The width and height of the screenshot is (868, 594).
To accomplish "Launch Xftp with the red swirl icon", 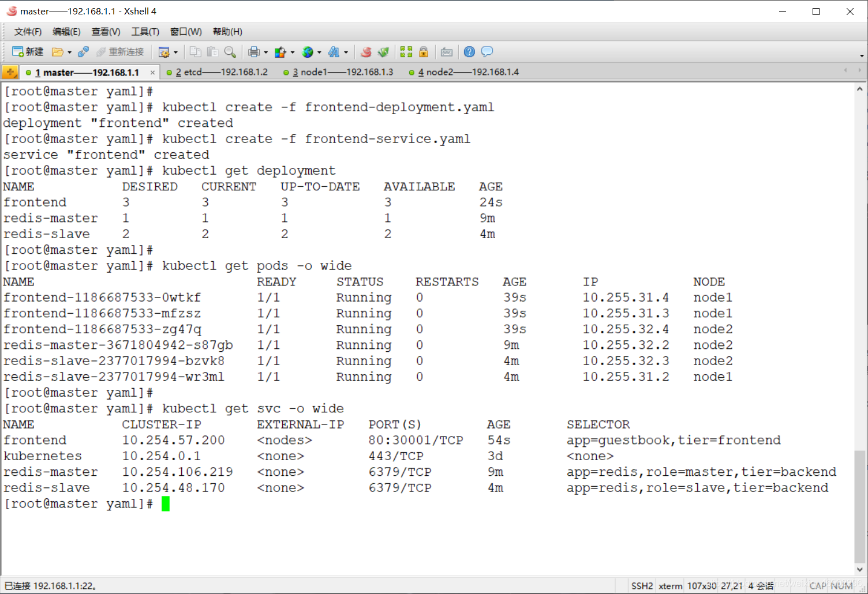I will click(x=366, y=52).
